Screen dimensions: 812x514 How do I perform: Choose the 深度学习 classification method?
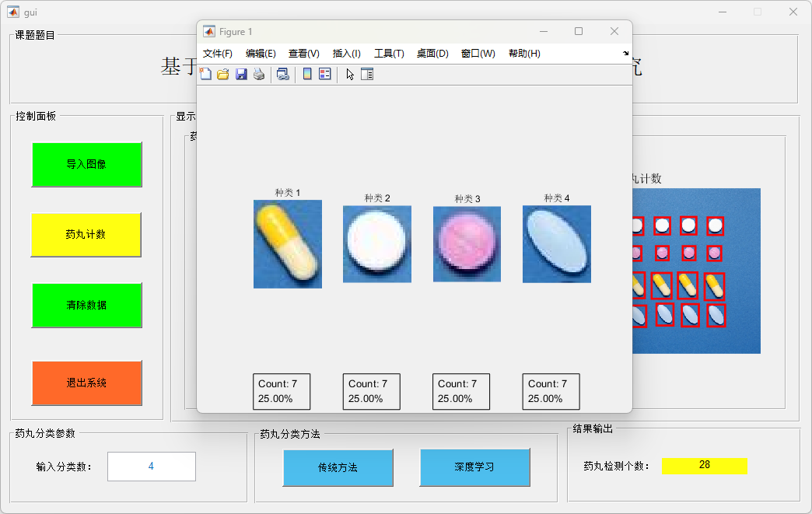pyautogui.click(x=474, y=467)
